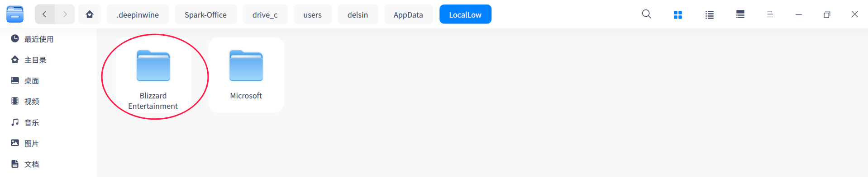Image resolution: width=868 pixels, height=177 pixels.
Task: Navigate to Spark-Office breadcrumb
Action: point(205,14)
